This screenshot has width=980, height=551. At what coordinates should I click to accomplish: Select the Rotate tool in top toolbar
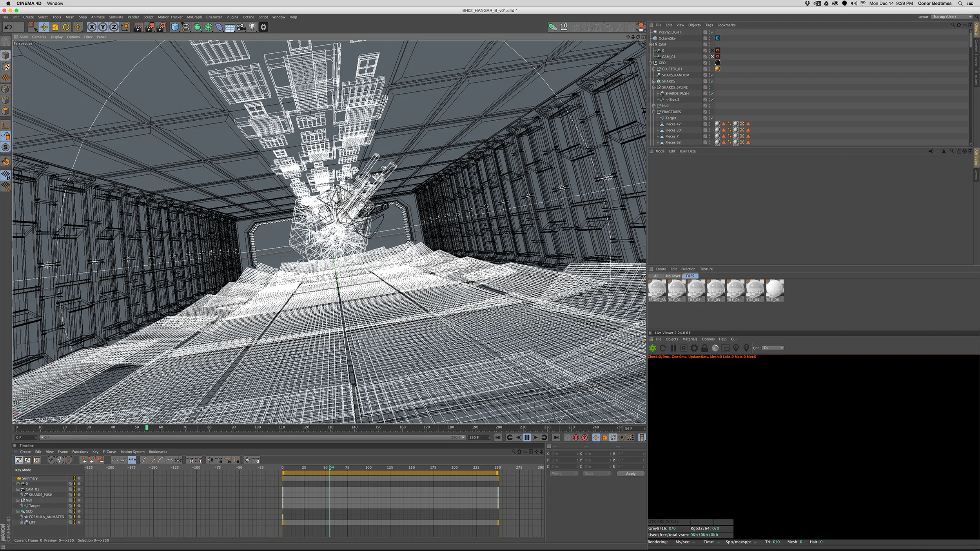pos(66,27)
